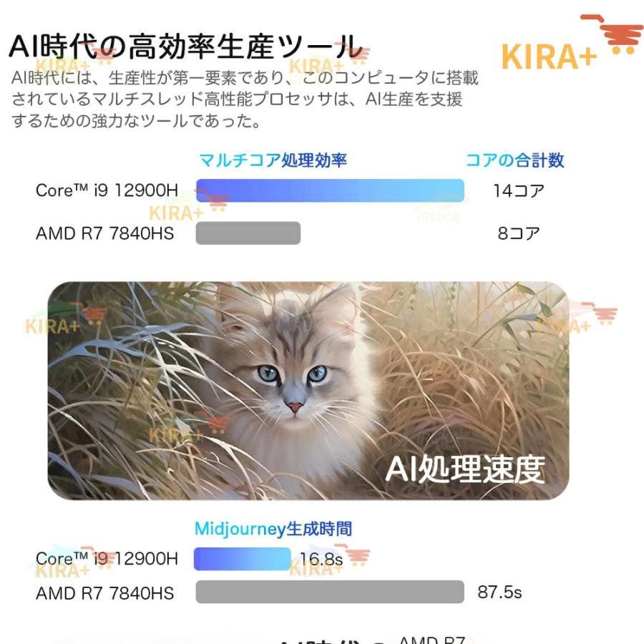Click the description paragraph beginning AI時代には
The width and height of the screenshot is (644, 644).
(x=245, y=99)
